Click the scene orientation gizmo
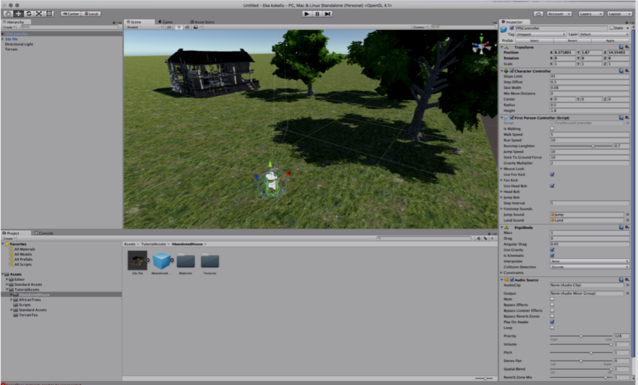Screen dimensions: 638x385 (481, 46)
